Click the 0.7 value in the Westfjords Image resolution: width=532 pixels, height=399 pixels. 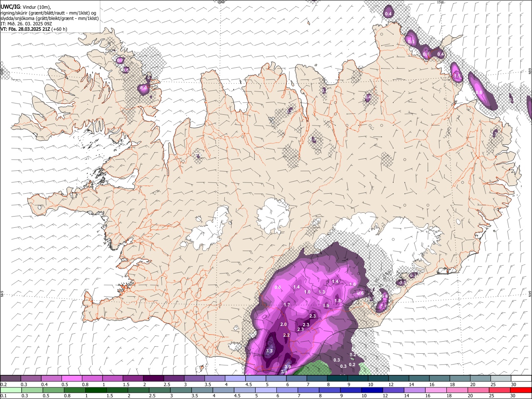pos(120,61)
